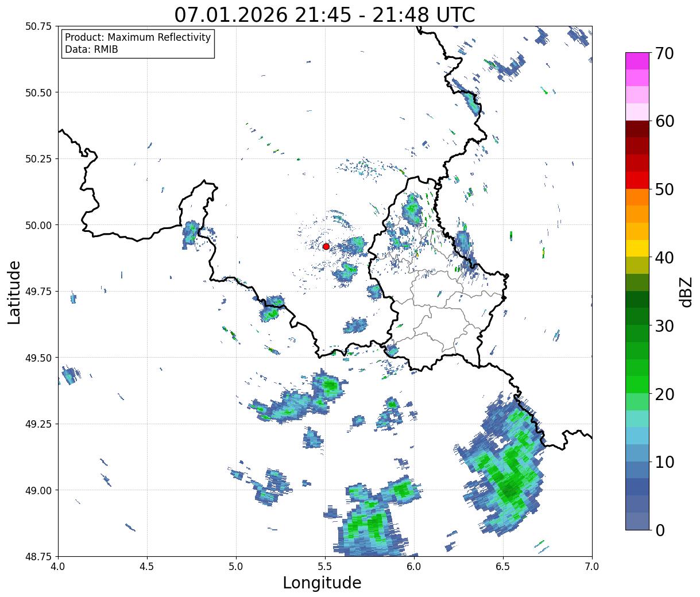Pick the magenta top colorbar swatch
The height and width of the screenshot is (597, 700).
[x=637, y=61]
